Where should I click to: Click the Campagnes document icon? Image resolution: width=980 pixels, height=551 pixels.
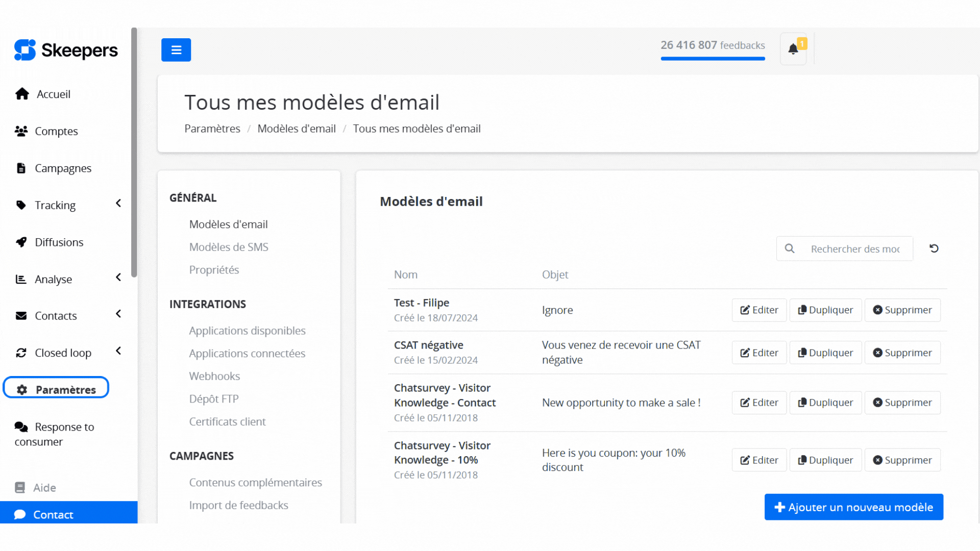(21, 167)
